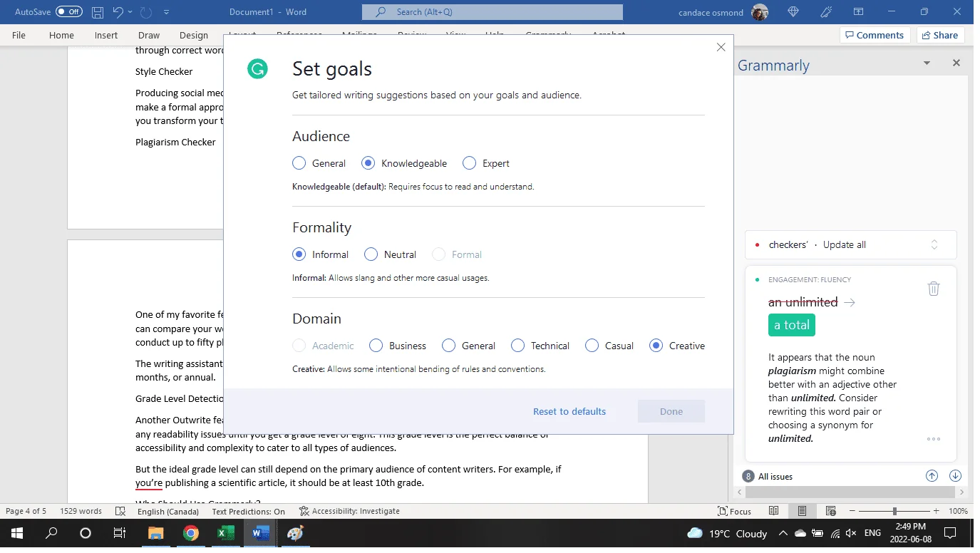Screen dimensions: 980x553
Task: Click the Microsoft Rewards diamond icon
Action: coord(794,12)
